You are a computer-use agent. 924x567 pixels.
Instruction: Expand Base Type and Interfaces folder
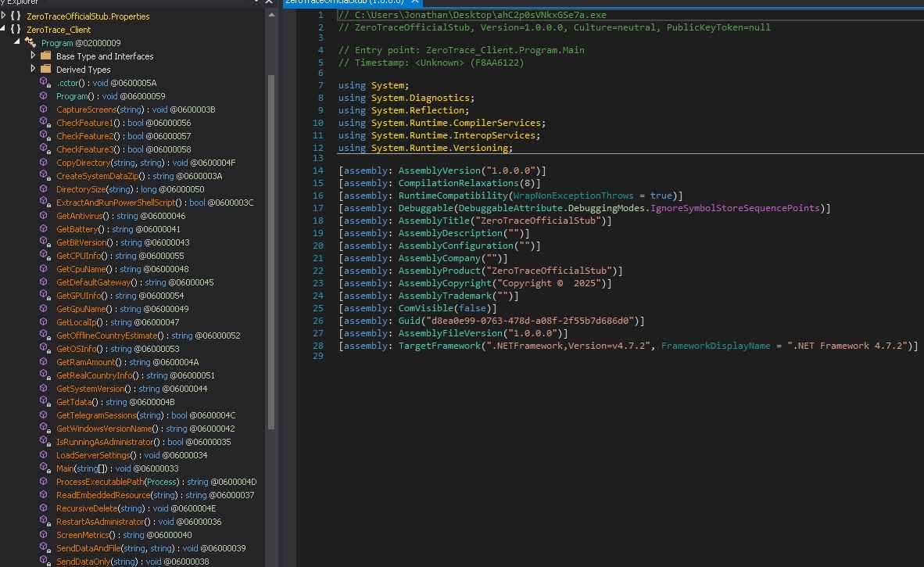[33, 55]
